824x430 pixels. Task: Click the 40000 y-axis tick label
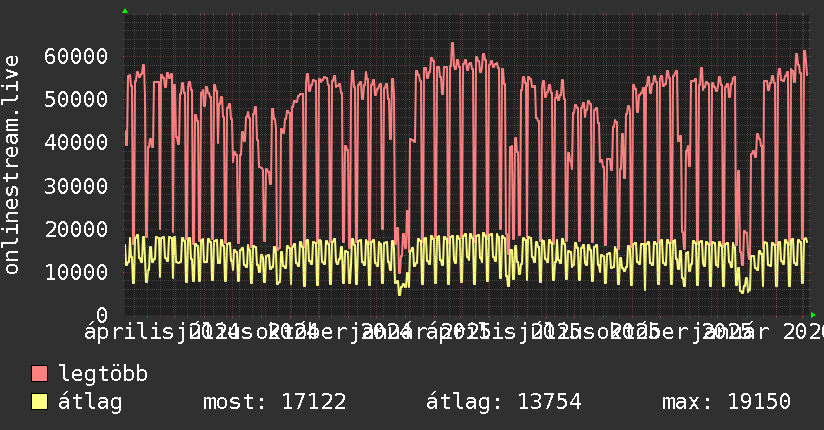click(x=76, y=142)
